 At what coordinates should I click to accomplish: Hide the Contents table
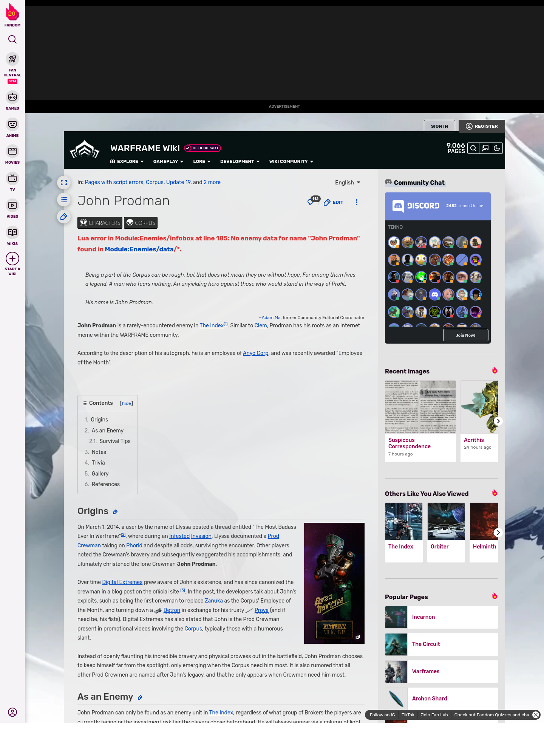coord(127,403)
